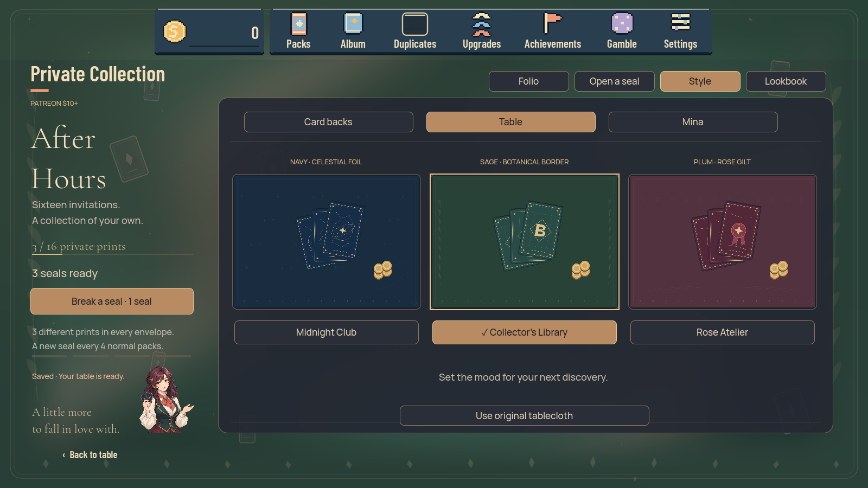Click 'Saved · Your table is ready.' status
868x488 pixels.
pyautogui.click(x=78, y=376)
